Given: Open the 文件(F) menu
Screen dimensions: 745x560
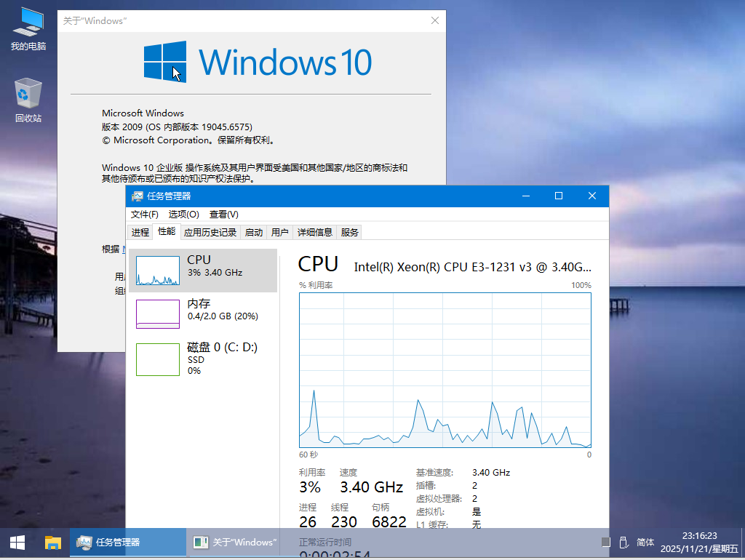Looking at the screenshot, I should 144,215.
